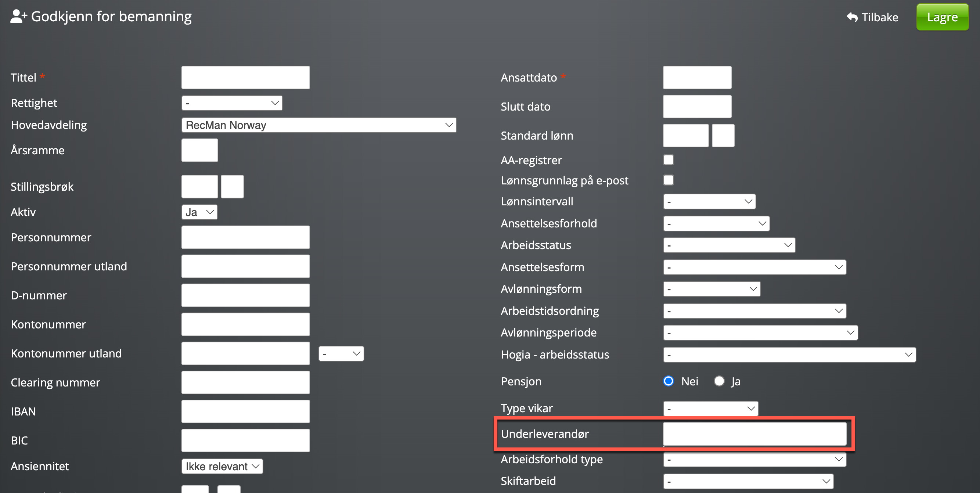
Task: Click the Ansattdato date field
Action: pos(697,78)
